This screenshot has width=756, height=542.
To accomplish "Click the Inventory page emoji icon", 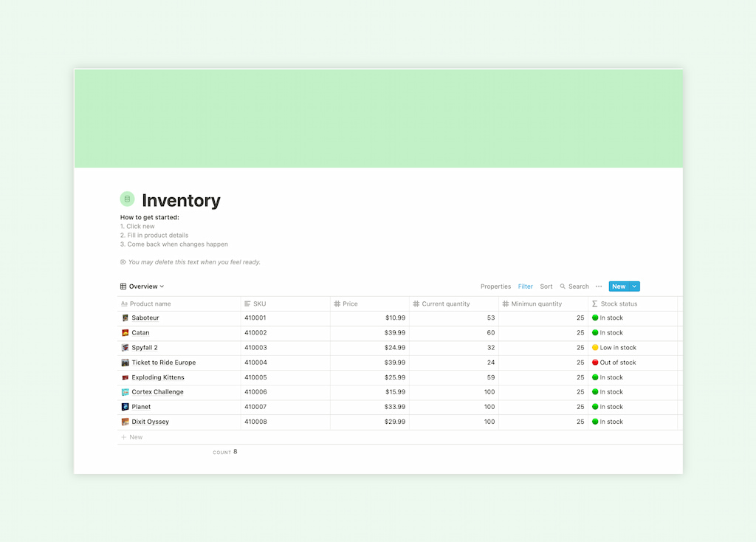I will click(128, 199).
